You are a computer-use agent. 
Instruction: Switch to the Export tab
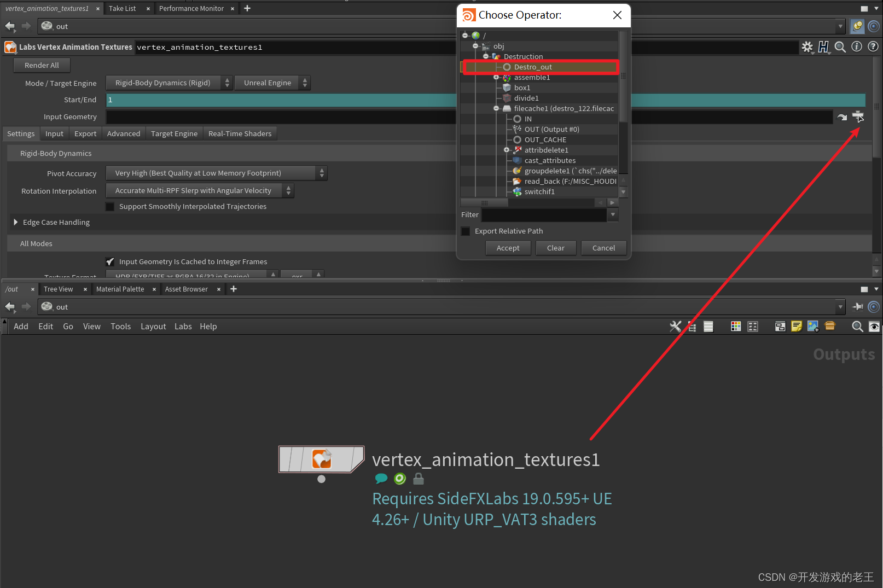click(x=85, y=133)
